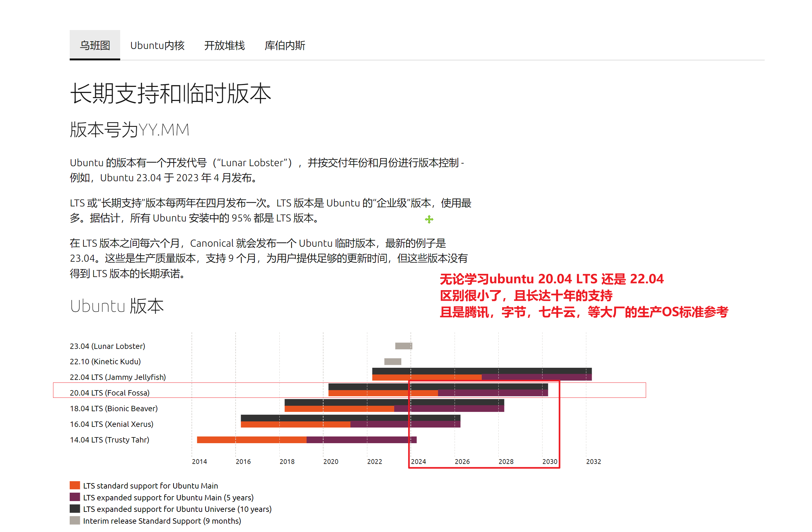Click the green move cursor icon
Viewport: 812px width, 532px height.
pyautogui.click(x=429, y=219)
